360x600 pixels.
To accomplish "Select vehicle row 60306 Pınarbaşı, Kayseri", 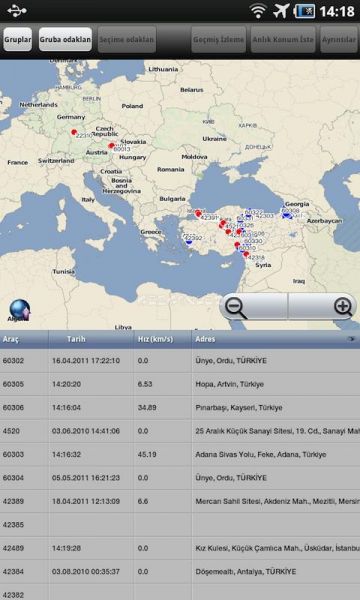I will (x=180, y=408).
